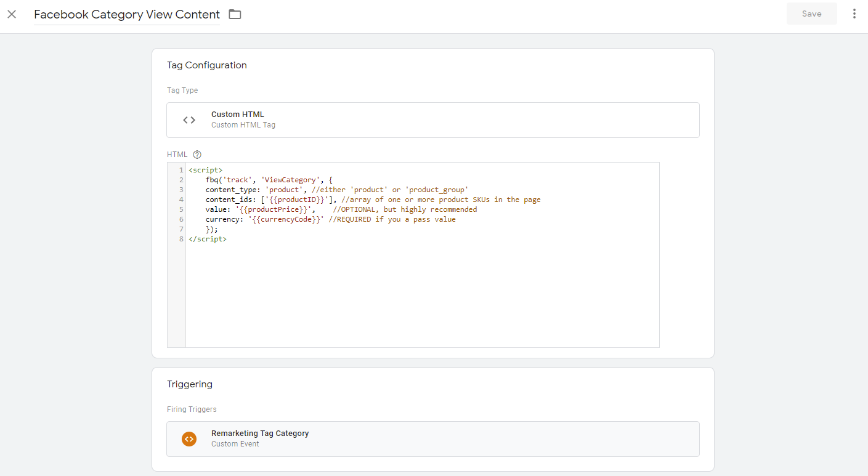The image size is (868, 476).
Task: Click the help question mark next to HTML
Action: 197,155
